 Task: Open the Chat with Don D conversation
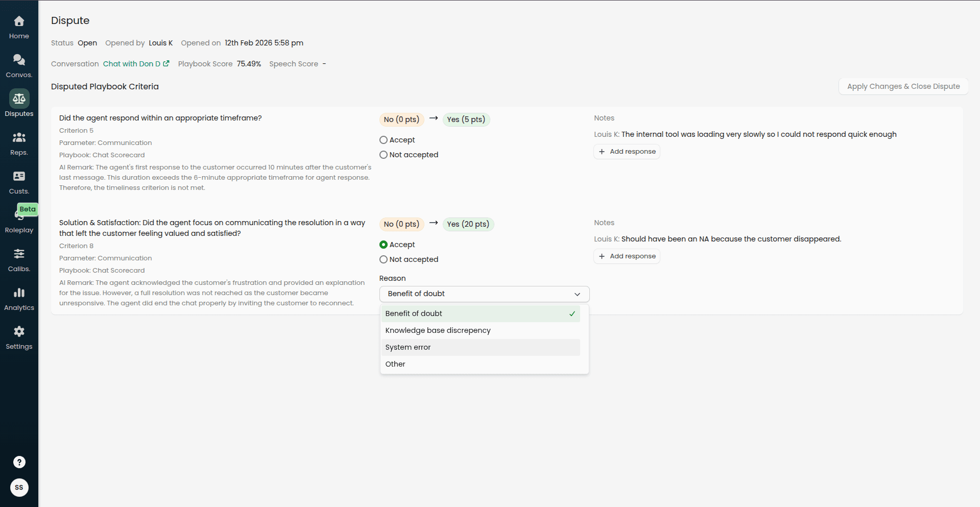[132, 64]
